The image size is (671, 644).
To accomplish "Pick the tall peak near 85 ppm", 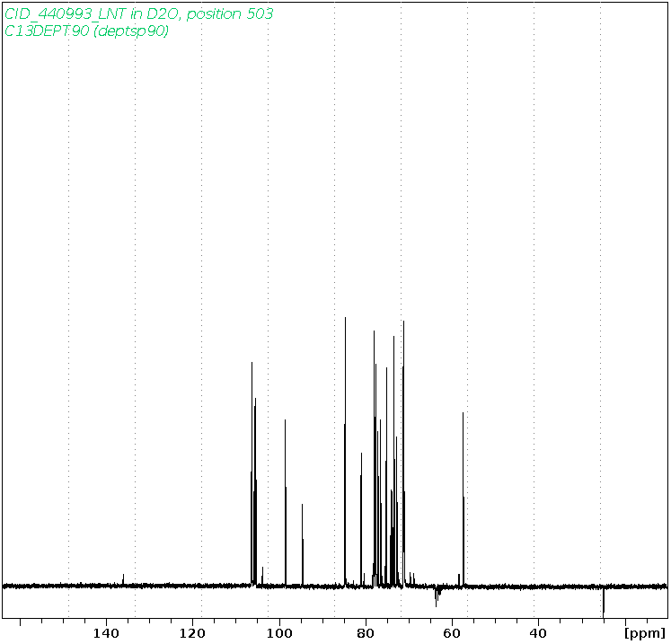I will (x=345, y=452).
